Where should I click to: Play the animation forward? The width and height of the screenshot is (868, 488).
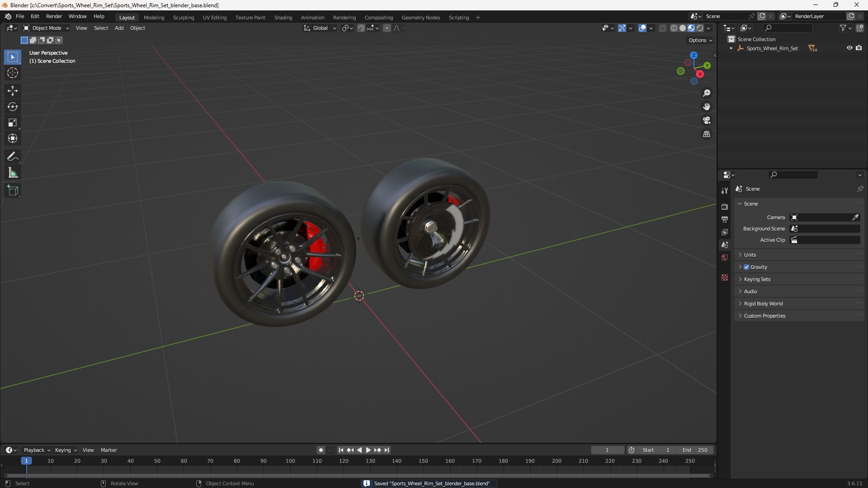click(x=368, y=450)
